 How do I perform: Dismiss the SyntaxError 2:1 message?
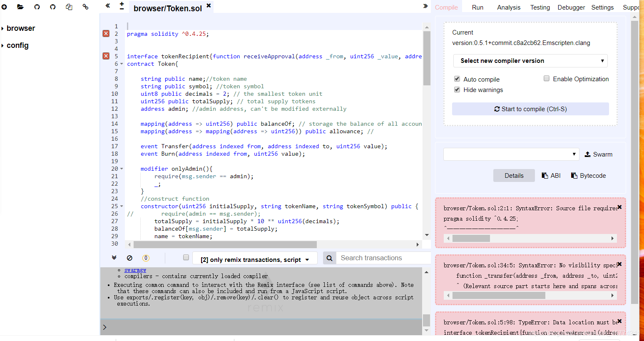[619, 207]
